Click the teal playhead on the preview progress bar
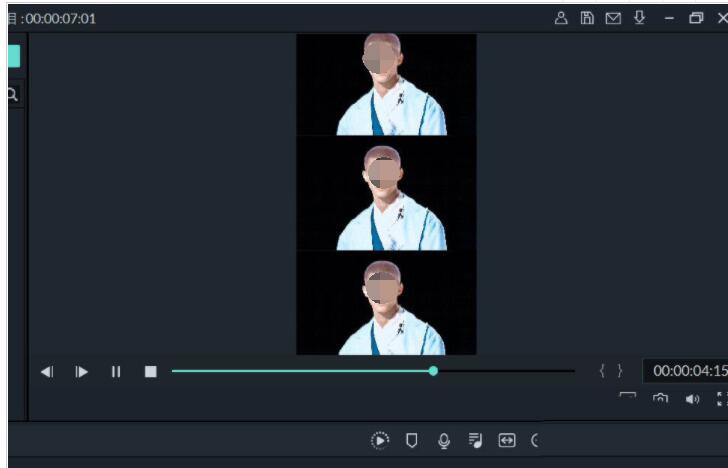Image resolution: width=728 pixels, height=468 pixels. tap(433, 371)
